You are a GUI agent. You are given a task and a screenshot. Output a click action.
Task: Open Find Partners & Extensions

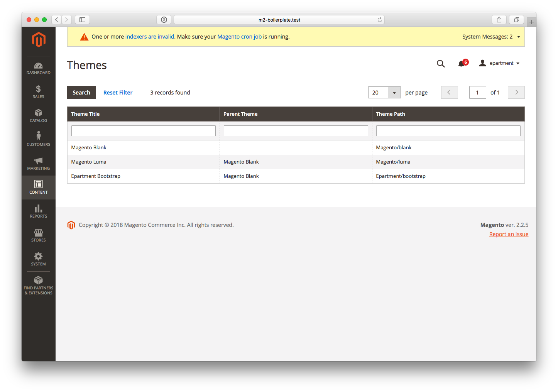point(39,286)
